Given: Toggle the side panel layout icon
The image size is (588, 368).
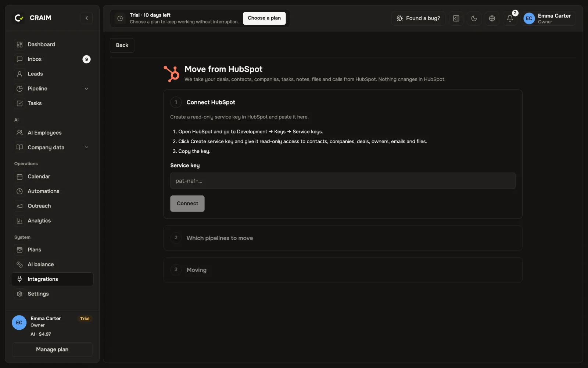Looking at the screenshot, I should (x=456, y=18).
